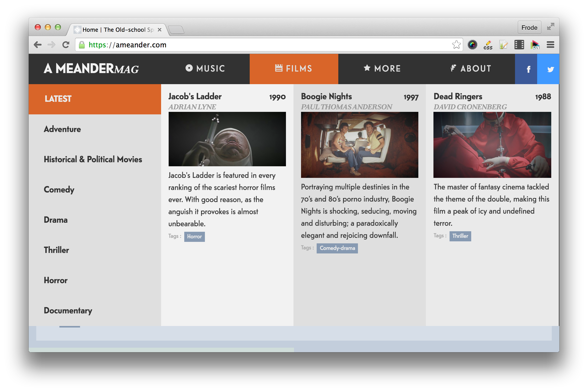Go back with the browser back arrow
Viewport: 588px width, 392px height.
[38, 45]
